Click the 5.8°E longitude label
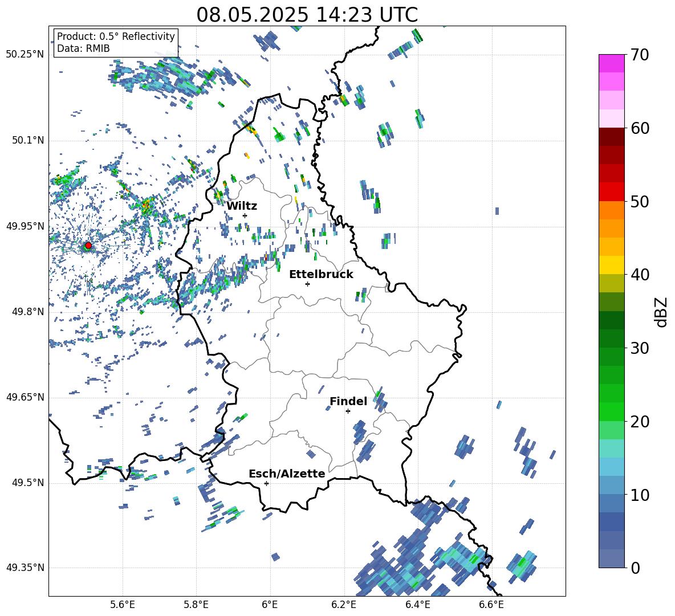Viewport: 675px width, 616px height. coord(196,605)
